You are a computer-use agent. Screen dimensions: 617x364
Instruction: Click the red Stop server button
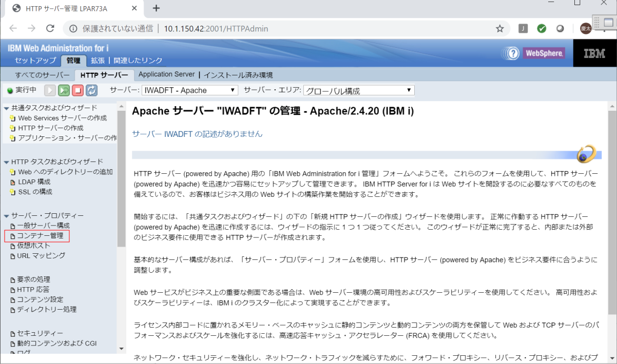pos(78,90)
